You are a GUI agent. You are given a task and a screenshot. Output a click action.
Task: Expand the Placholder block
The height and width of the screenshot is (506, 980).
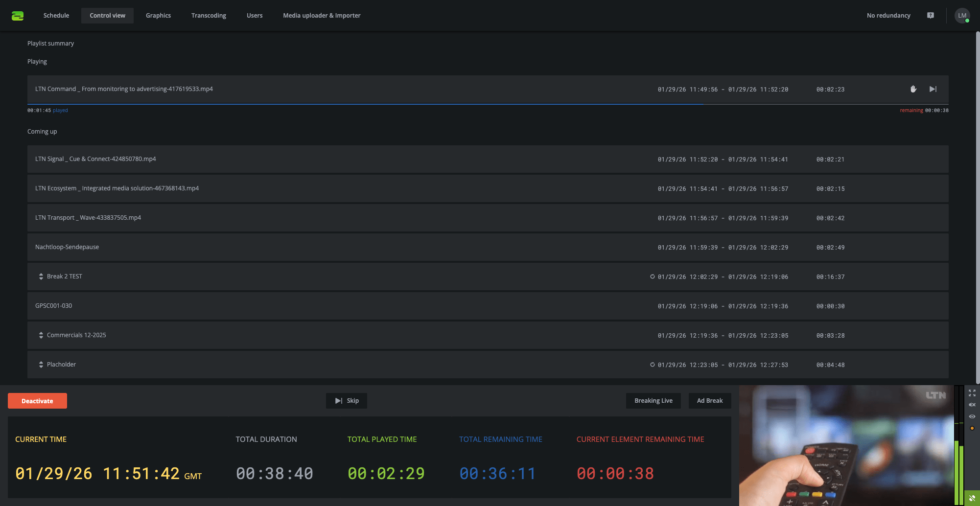click(41, 365)
